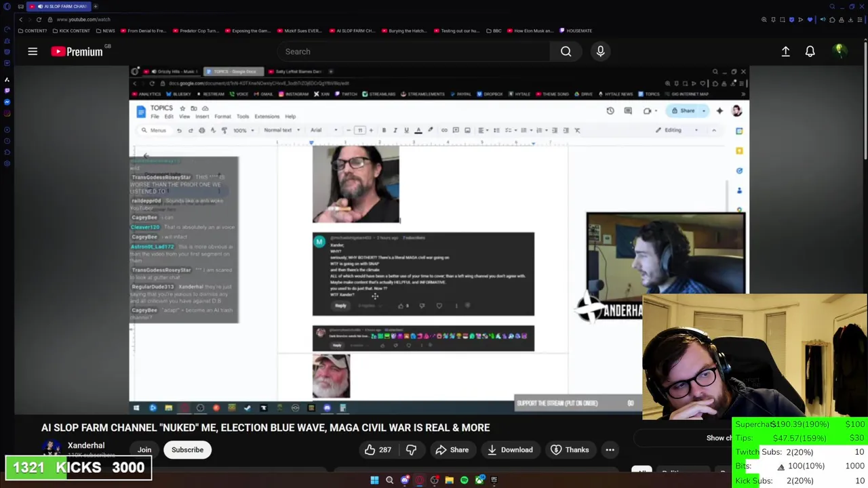Open the HOUSEMATE bookmark
Viewport: 868px width, 488px height.
pos(576,30)
